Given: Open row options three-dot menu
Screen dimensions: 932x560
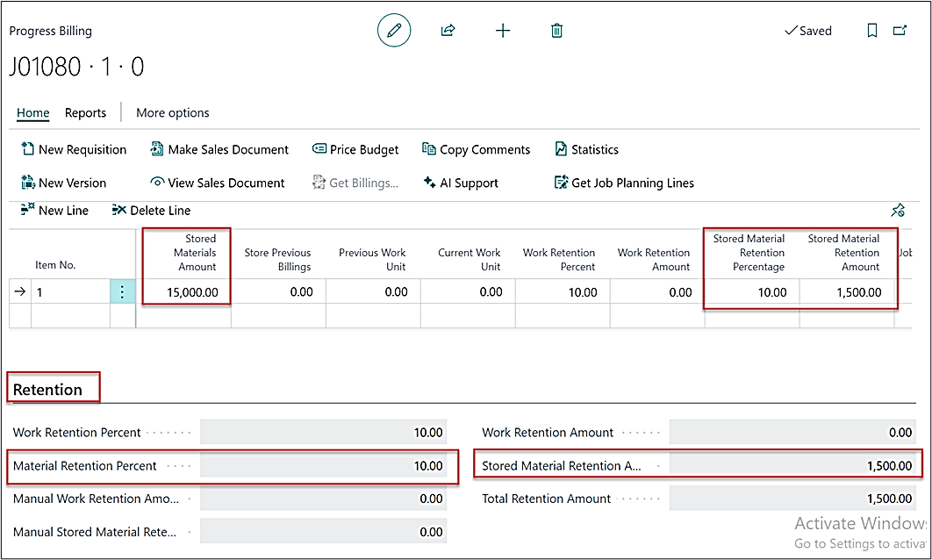Looking at the screenshot, I should [x=122, y=292].
